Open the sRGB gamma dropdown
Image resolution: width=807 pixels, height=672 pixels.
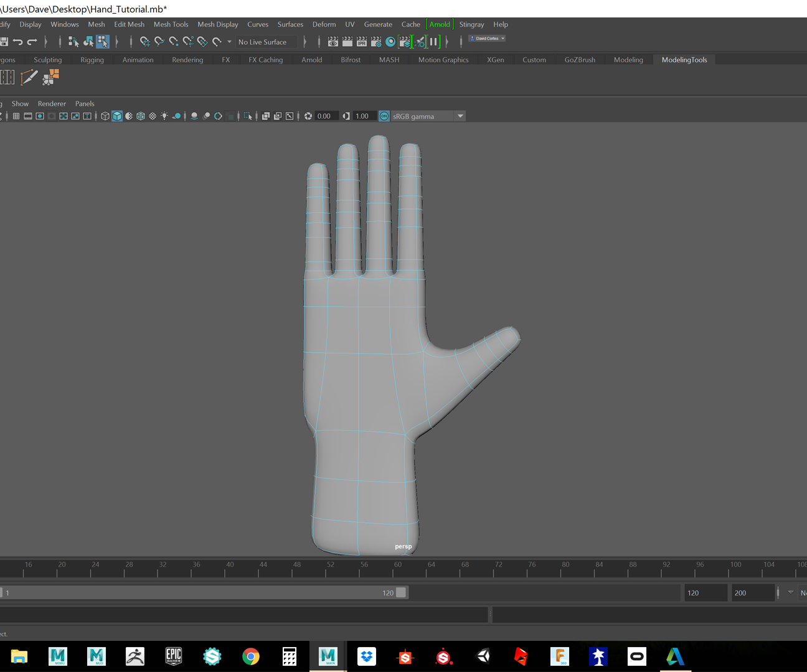point(460,116)
